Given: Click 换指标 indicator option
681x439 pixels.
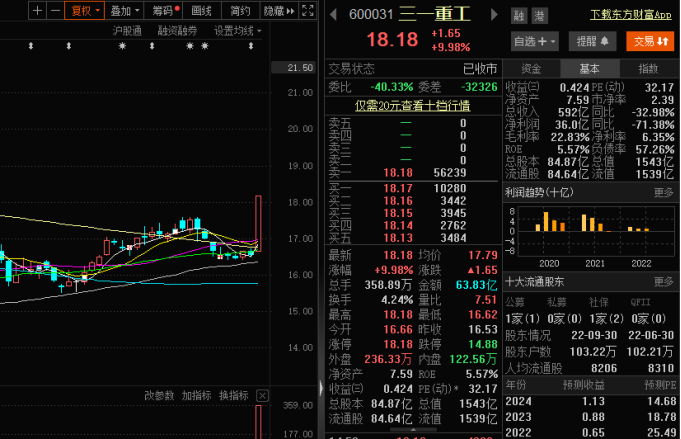Looking at the screenshot, I should tap(234, 396).
